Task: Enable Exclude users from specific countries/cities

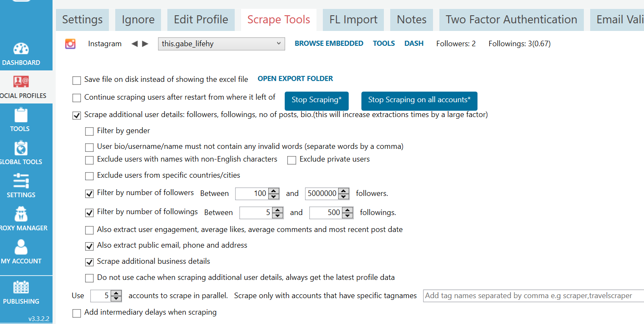Action: (x=89, y=176)
